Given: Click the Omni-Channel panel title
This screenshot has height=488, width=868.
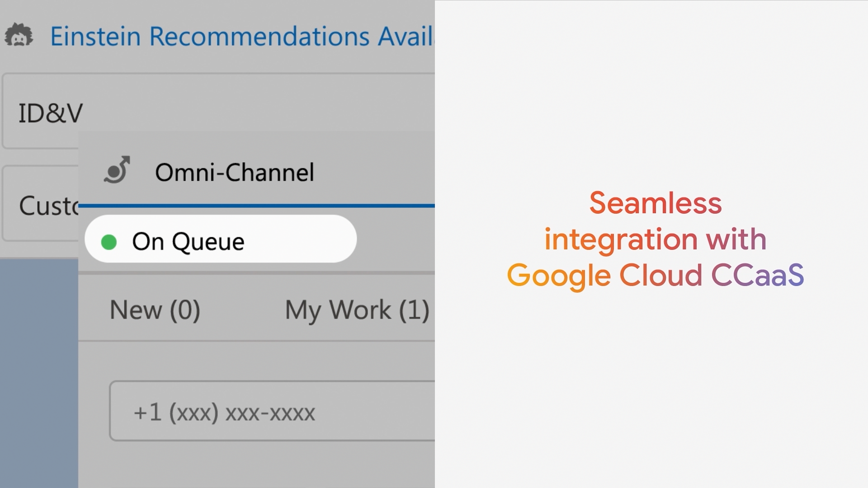Looking at the screenshot, I should (x=234, y=172).
